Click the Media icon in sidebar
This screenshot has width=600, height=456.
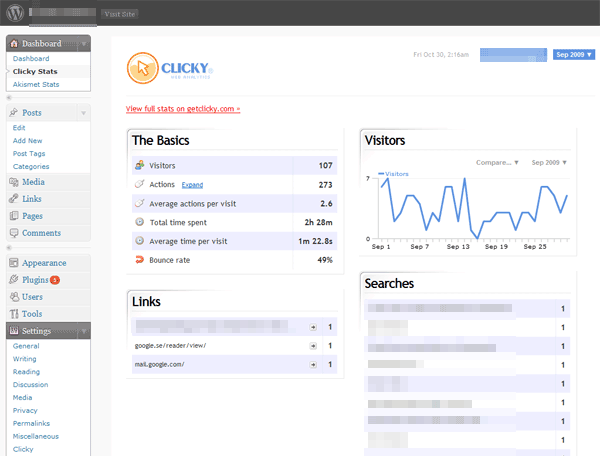(14, 182)
